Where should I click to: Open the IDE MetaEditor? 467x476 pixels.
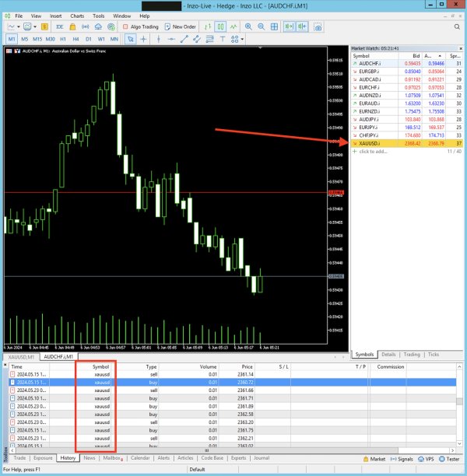pyautogui.click(x=60, y=26)
